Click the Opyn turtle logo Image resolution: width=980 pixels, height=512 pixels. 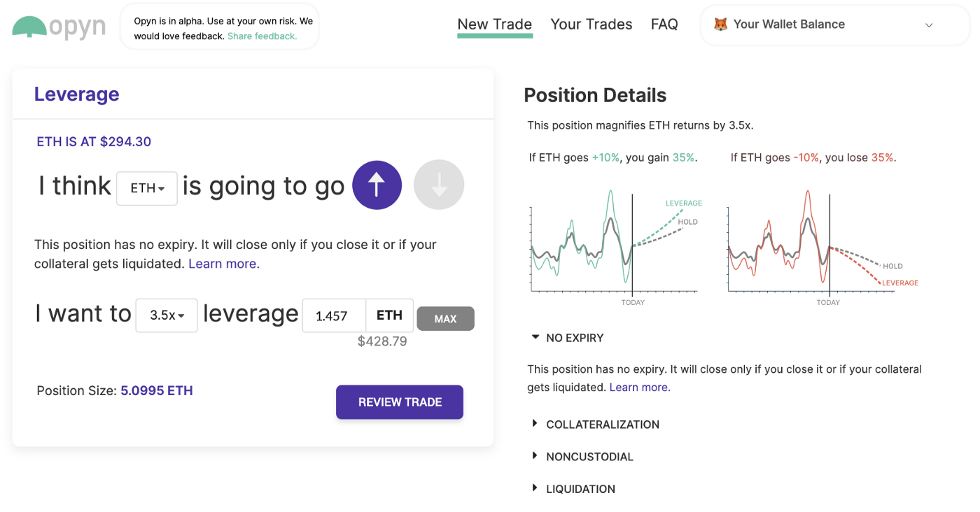tap(29, 27)
